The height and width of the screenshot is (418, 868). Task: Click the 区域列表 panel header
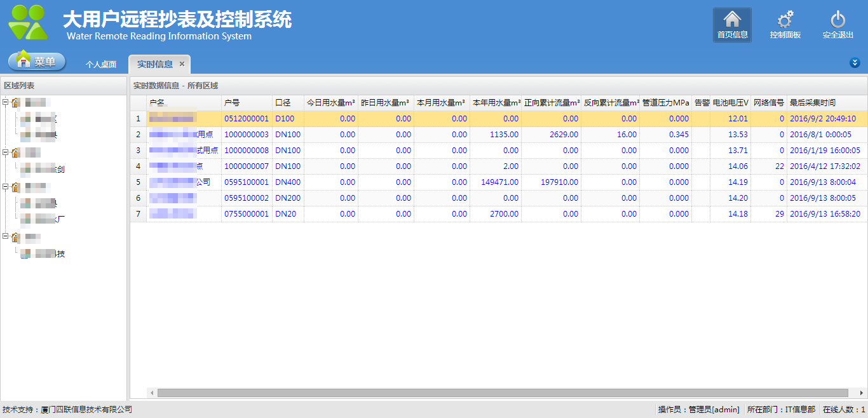coord(64,86)
